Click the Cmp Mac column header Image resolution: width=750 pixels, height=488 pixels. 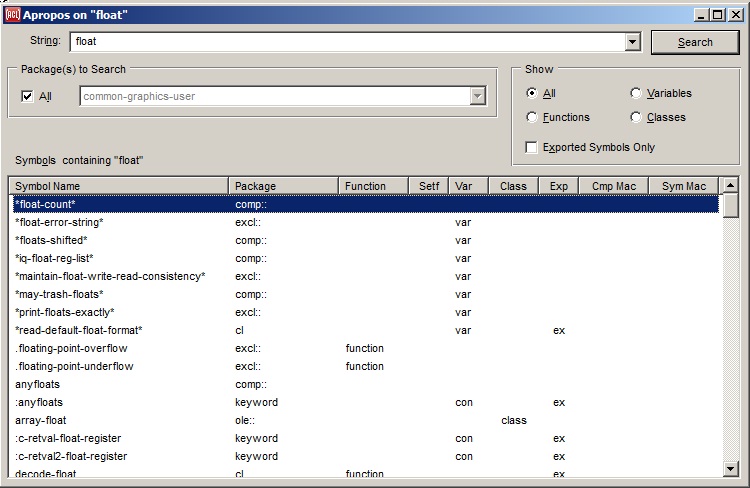tap(613, 186)
